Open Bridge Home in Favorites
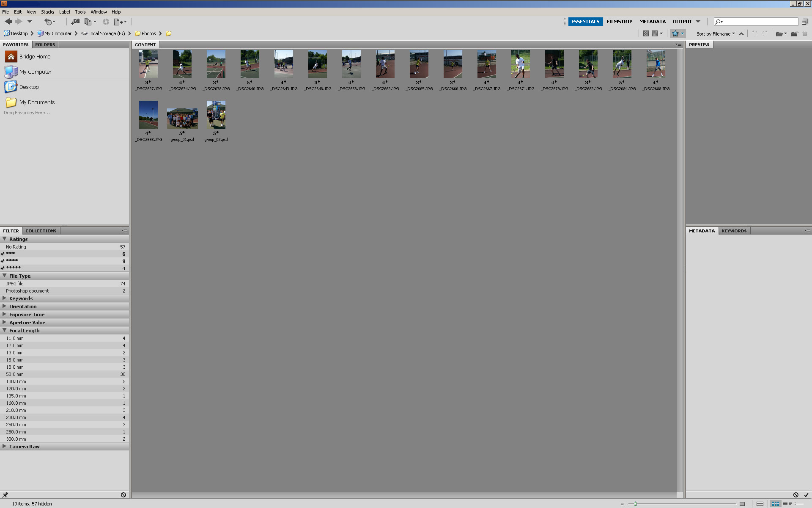This screenshot has width=812, height=508. pos(35,57)
